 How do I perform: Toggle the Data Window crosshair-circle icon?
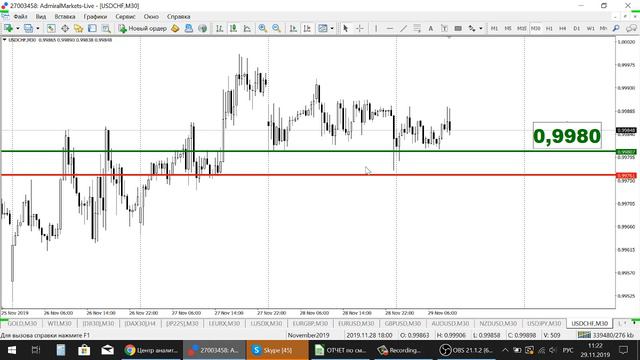coord(65,28)
